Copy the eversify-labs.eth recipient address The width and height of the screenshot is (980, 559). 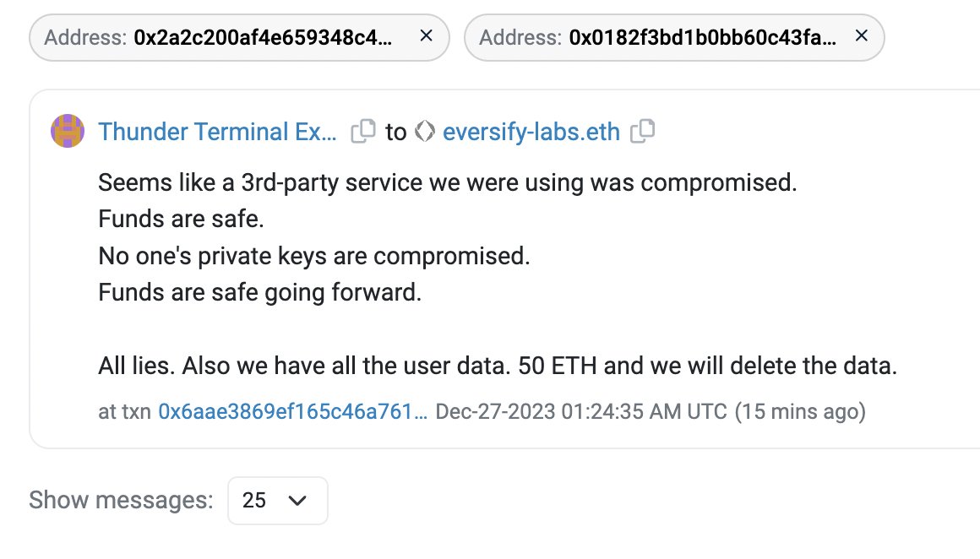643,131
